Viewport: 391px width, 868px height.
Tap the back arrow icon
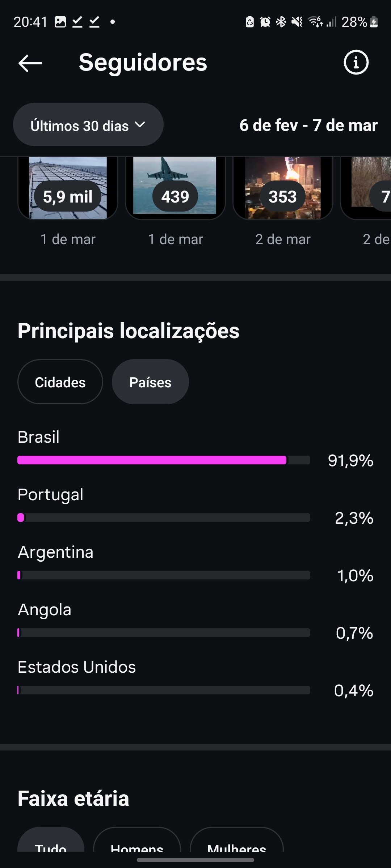coord(30,63)
